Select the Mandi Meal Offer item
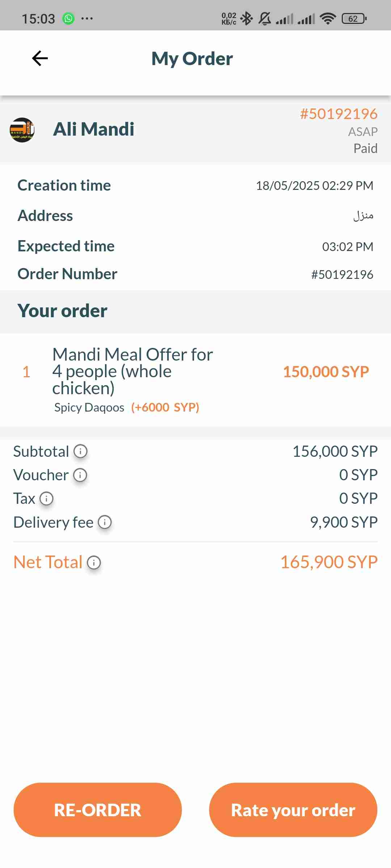This screenshot has width=391, height=868. point(133,371)
